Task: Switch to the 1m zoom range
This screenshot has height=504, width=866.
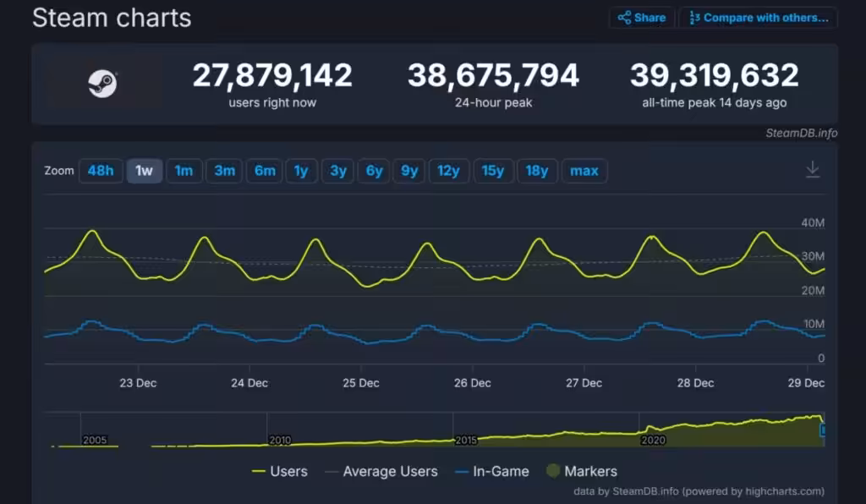Action: (184, 170)
